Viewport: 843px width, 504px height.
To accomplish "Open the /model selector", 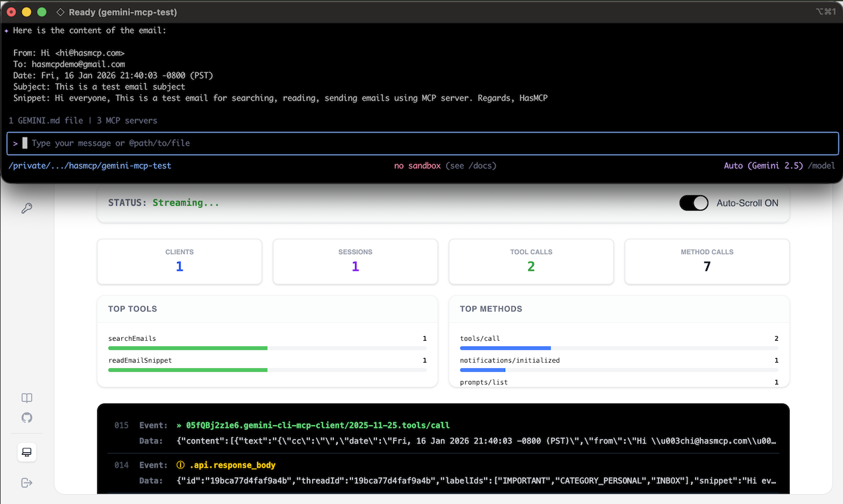I will pyautogui.click(x=822, y=165).
